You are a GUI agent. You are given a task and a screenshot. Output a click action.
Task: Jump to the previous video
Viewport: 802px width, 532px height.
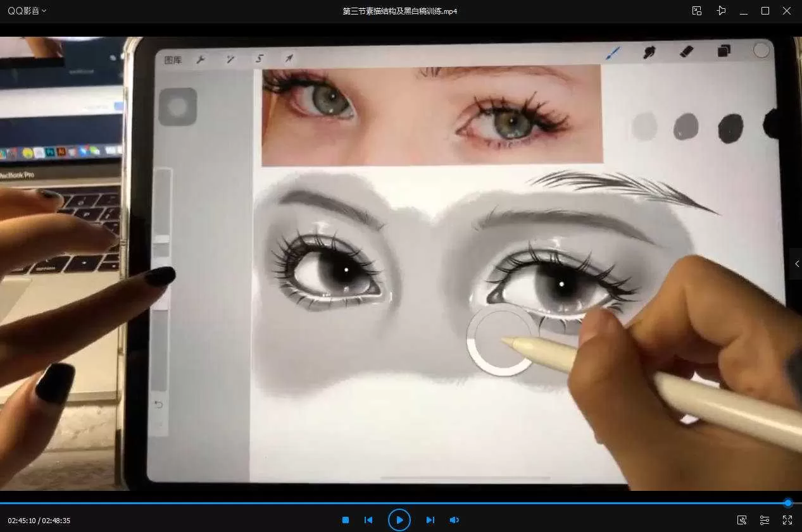(368, 520)
